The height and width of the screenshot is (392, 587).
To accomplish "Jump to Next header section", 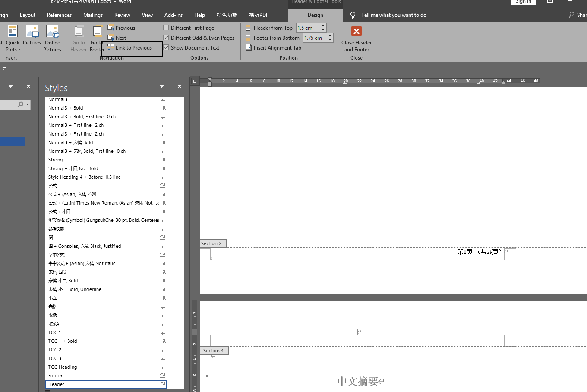I will point(117,38).
